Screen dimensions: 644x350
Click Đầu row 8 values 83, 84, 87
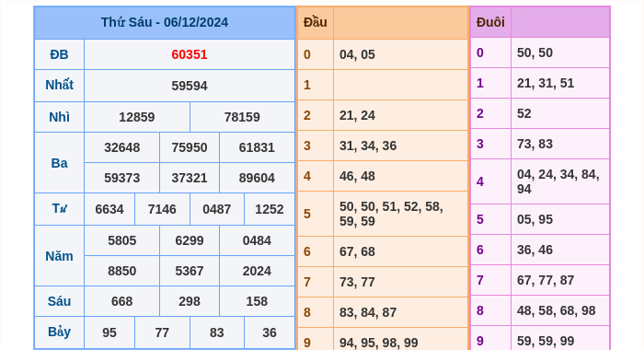[368, 312]
